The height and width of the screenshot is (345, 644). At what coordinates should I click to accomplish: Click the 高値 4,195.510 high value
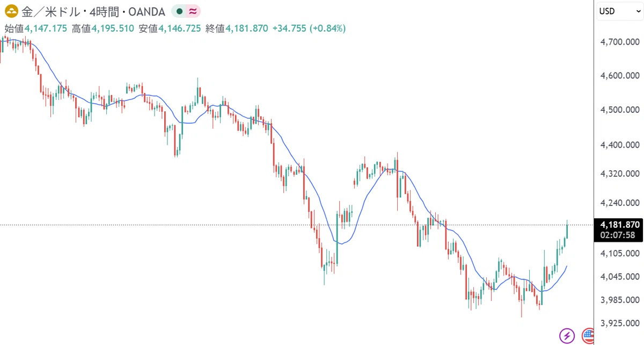tap(103, 28)
